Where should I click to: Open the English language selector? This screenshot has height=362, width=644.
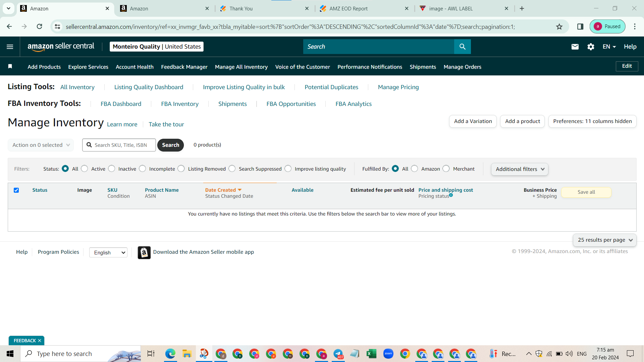(x=108, y=252)
